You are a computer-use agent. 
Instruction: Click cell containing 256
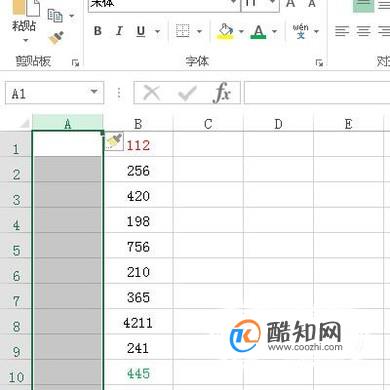[138, 170]
